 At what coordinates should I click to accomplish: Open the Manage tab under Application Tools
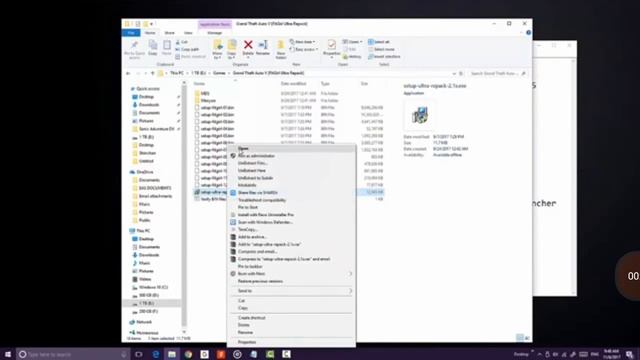pos(215,33)
